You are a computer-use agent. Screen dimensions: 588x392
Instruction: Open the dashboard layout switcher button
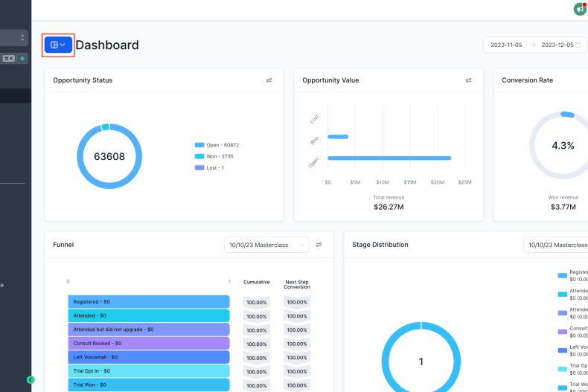58,45
